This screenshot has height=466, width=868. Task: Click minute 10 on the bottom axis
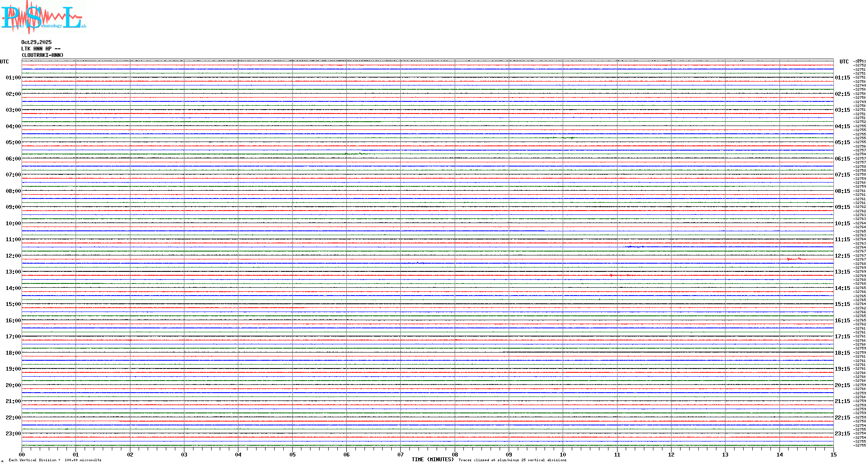(x=563, y=454)
